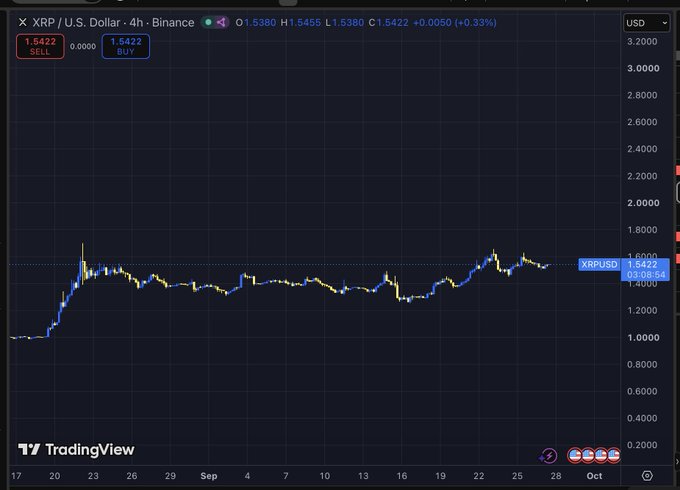
Task: Click the XRPUSD price line label
Action: pos(599,265)
